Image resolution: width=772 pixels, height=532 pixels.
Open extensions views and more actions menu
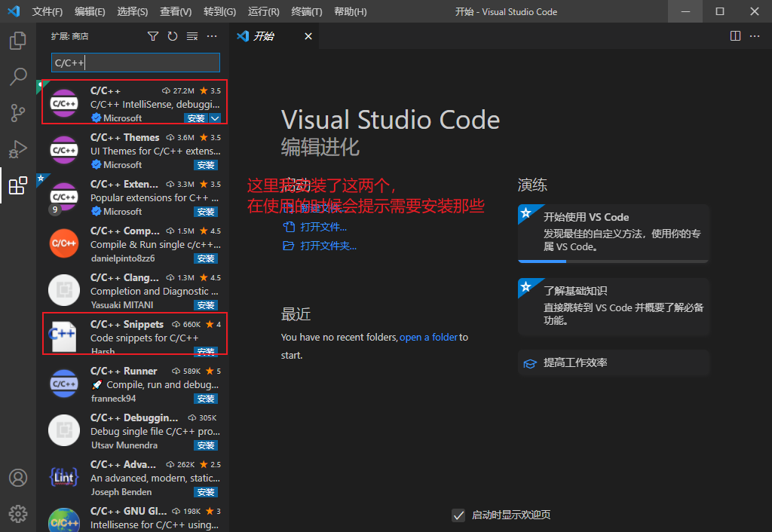click(x=212, y=36)
